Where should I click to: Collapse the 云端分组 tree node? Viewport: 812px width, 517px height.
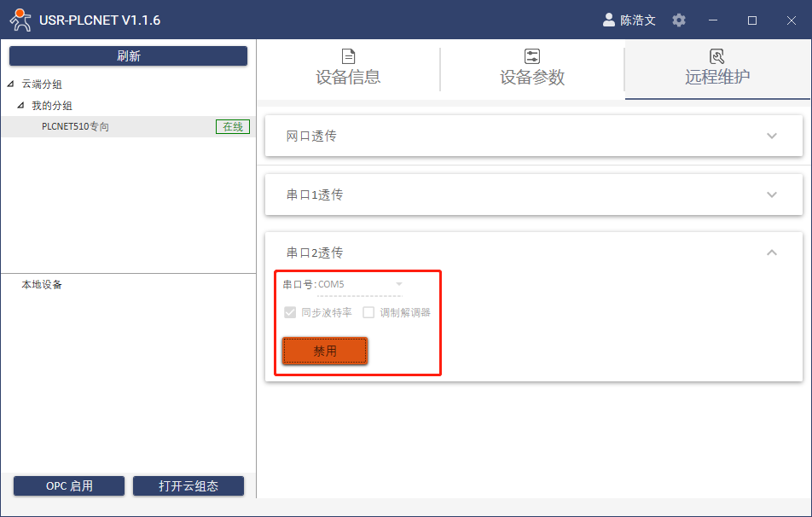(x=10, y=84)
